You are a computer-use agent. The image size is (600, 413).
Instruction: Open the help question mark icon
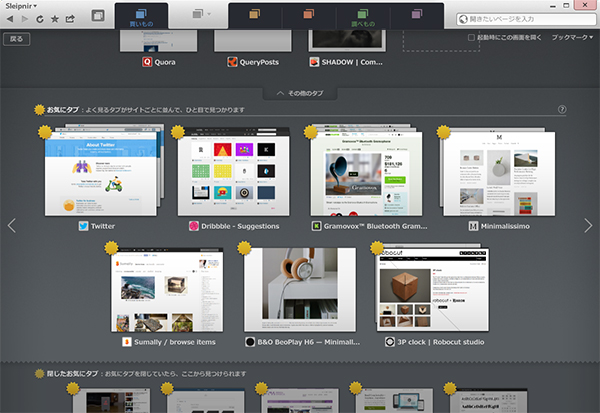click(562, 109)
